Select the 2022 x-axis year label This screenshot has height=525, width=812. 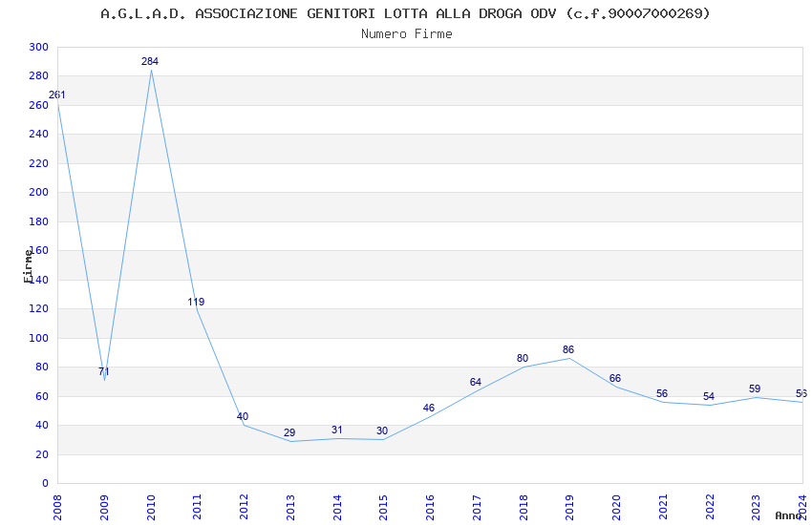coord(710,507)
